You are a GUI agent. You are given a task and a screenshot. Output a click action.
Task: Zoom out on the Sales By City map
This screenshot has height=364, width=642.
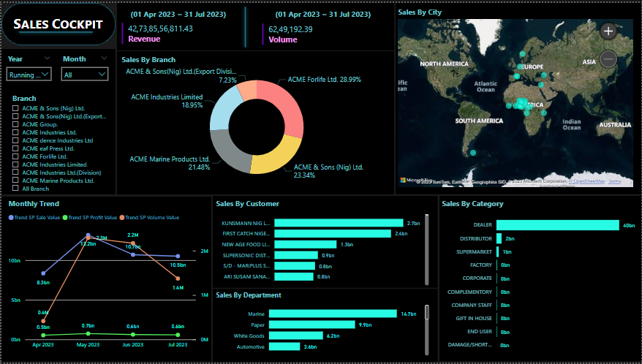(608, 59)
